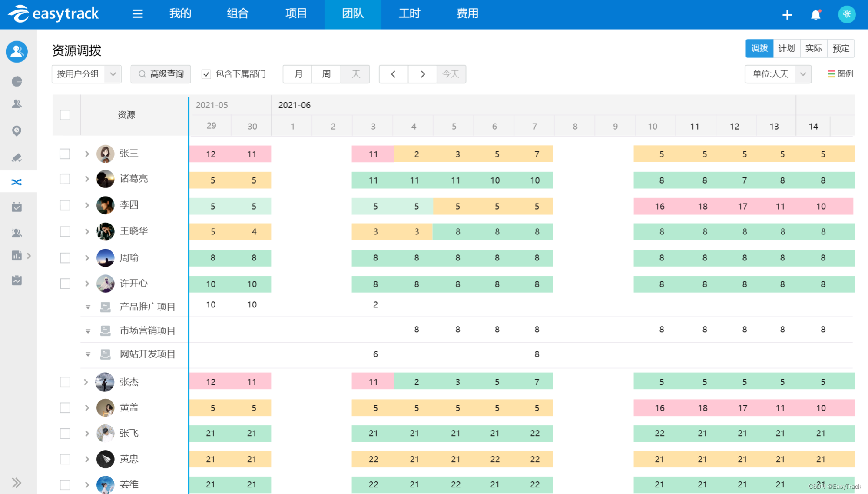Uncheck 包含下属部门 checkbox
Image resolution: width=868 pixels, height=494 pixels.
click(x=206, y=74)
